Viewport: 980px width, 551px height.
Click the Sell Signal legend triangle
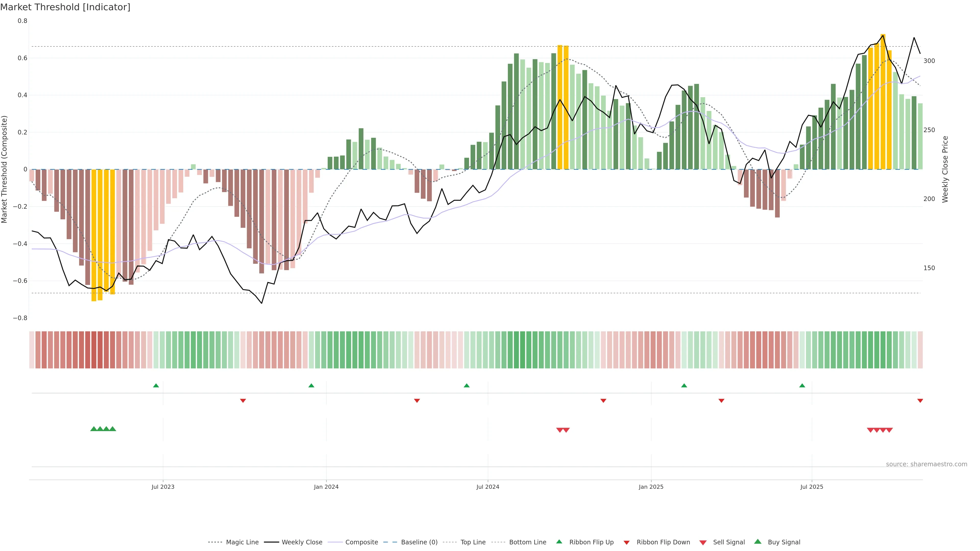point(703,543)
